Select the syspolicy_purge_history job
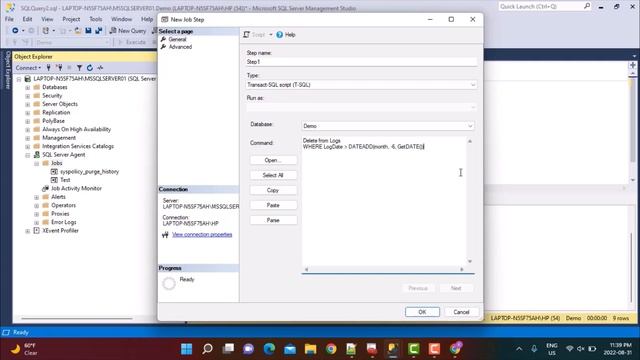This screenshot has width=640, height=360. [x=89, y=171]
